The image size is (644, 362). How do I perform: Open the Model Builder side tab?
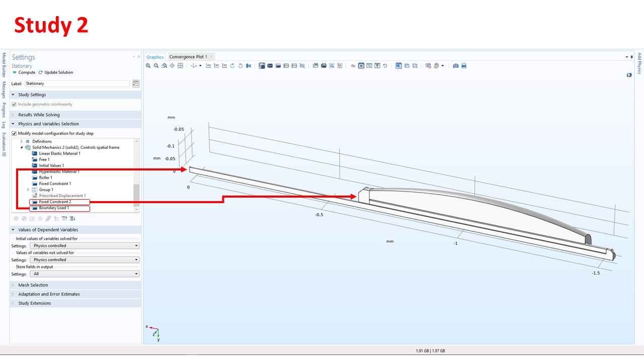(x=4, y=64)
